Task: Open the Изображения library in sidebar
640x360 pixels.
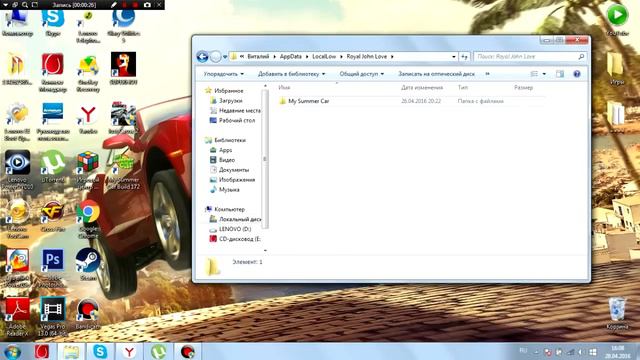Action: coord(237,180)
